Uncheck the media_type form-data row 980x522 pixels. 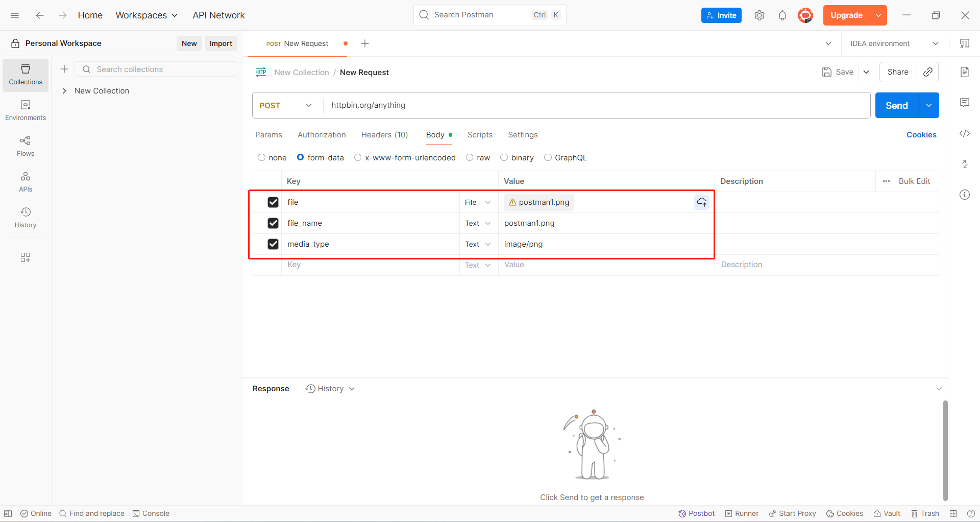tap(273, 244)
